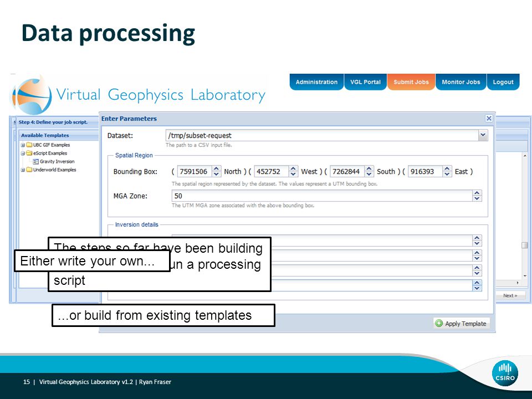Click the Gravity Inversion template icon
Image resolution: width=532 pixels, height=399 pixels.
pyautogui.click(x=35, y=161)
